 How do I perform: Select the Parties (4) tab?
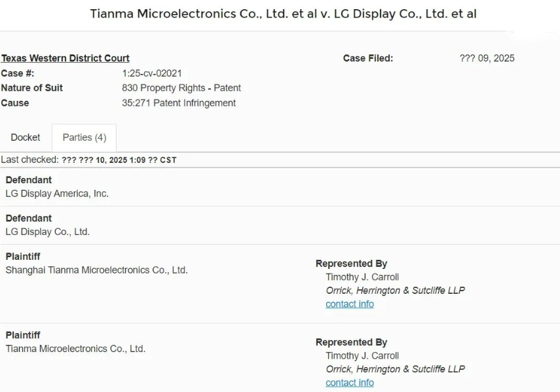[x=84, y=137]
